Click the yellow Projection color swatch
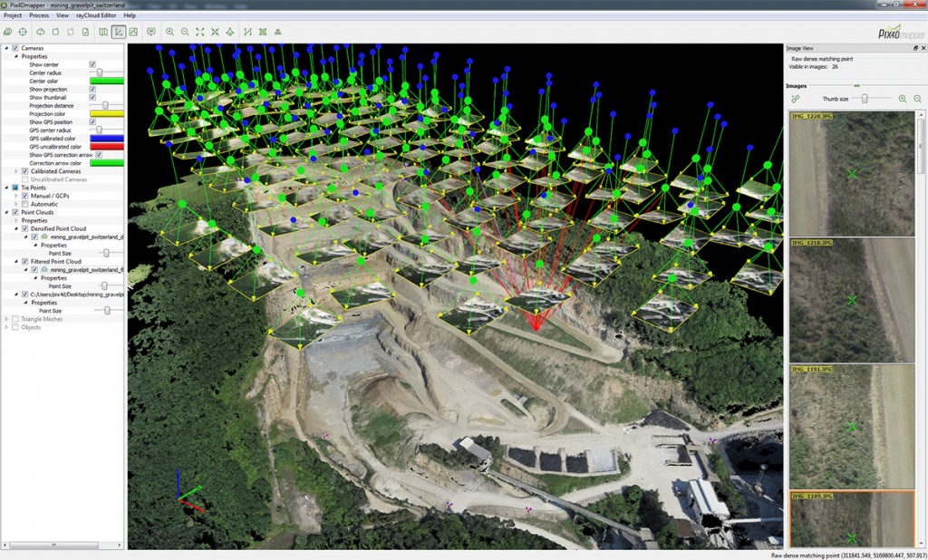Viewport: 928px width, 560px height. coord(106,114)
